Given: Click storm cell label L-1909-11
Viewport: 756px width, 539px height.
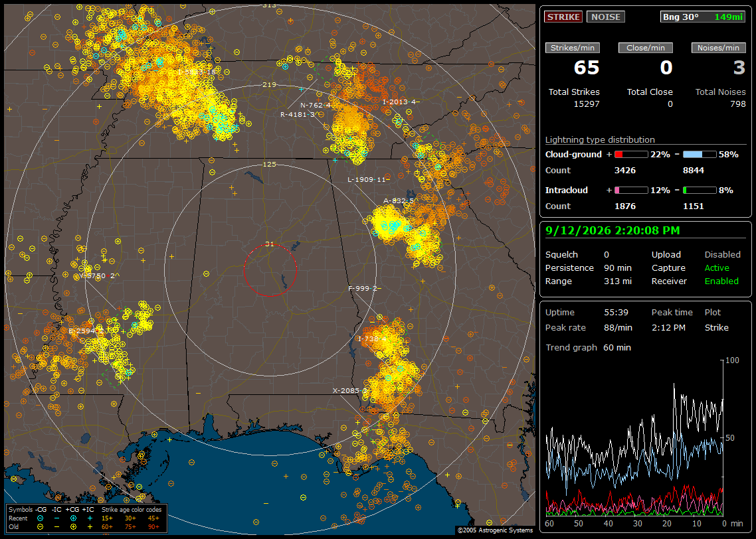Looking at the screenshot, I should pyautogui.click(x=367, y=180).
